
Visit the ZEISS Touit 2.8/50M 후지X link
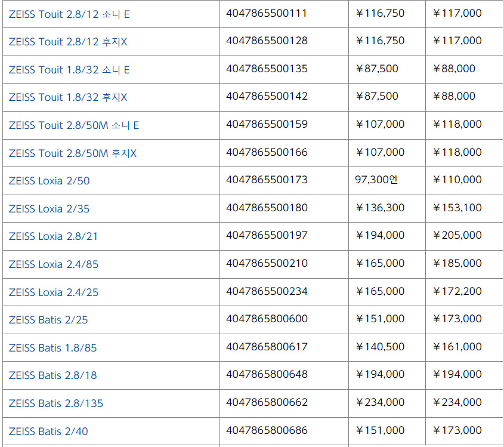pos(73,153)
